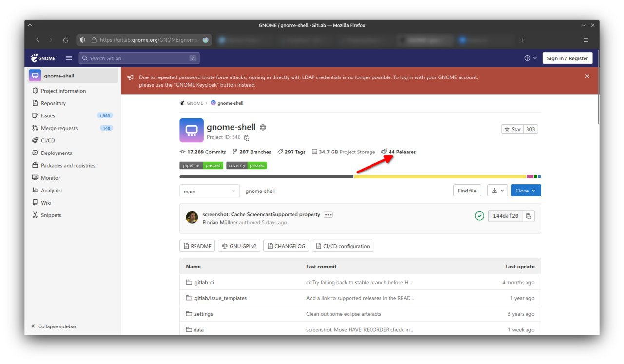Viewport: 624px width, 364px height.
Task: Open the download source code dropdown
Action: click(x=497, y=191)
